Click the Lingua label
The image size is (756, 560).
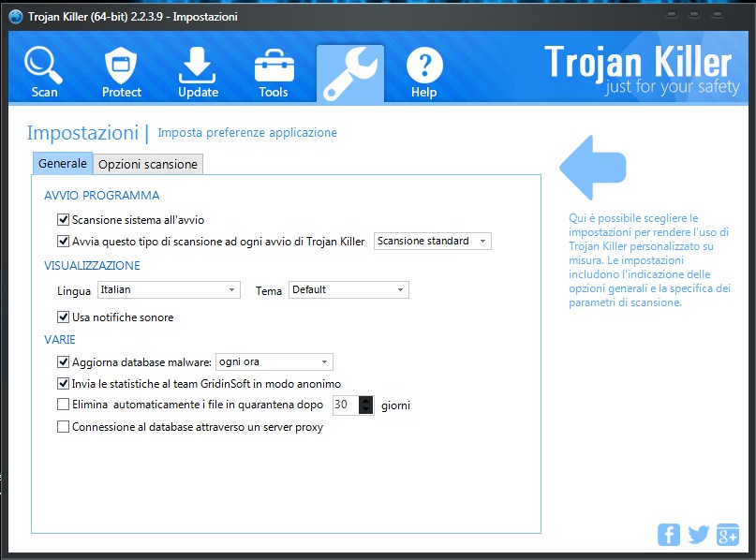coord(74,291)
